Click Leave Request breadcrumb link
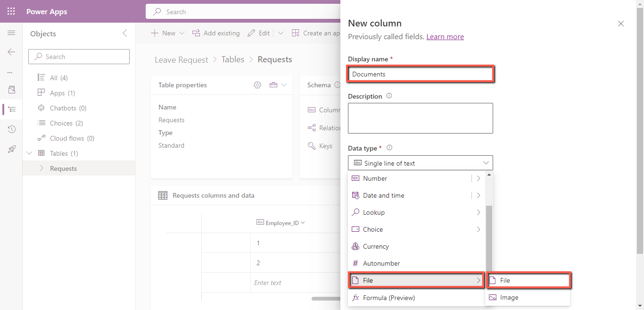The width and height of the screenshot is (644, 310). tap(182, 59)
